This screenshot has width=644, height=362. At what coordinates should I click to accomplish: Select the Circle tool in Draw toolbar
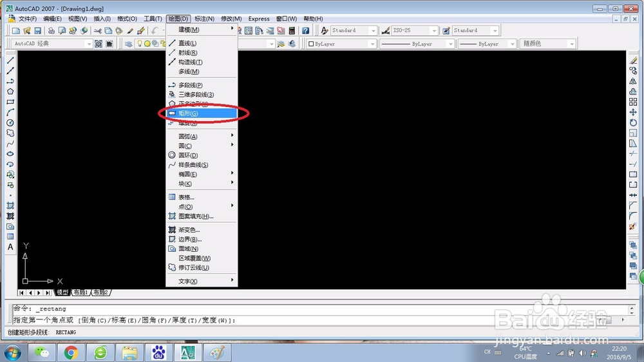[10, 122]
